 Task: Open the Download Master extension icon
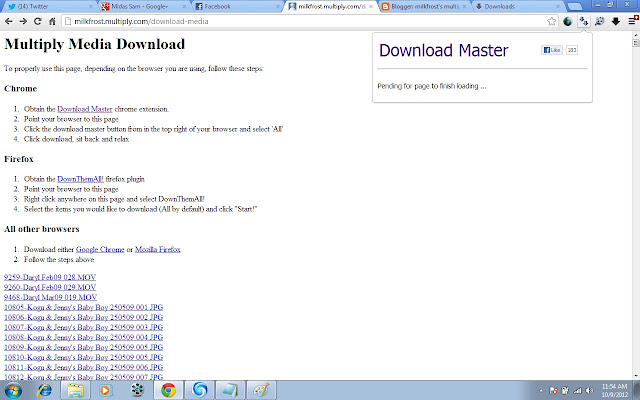click(x=584, y=22)
